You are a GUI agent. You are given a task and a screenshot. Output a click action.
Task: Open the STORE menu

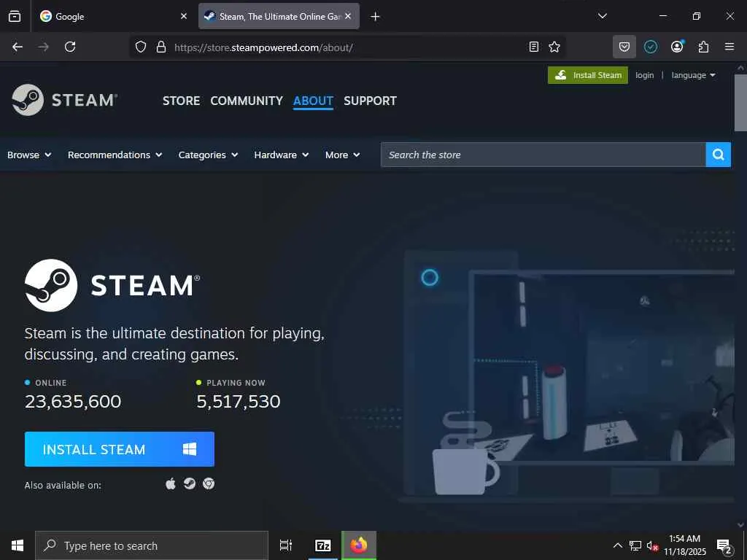tap(181, 101)
